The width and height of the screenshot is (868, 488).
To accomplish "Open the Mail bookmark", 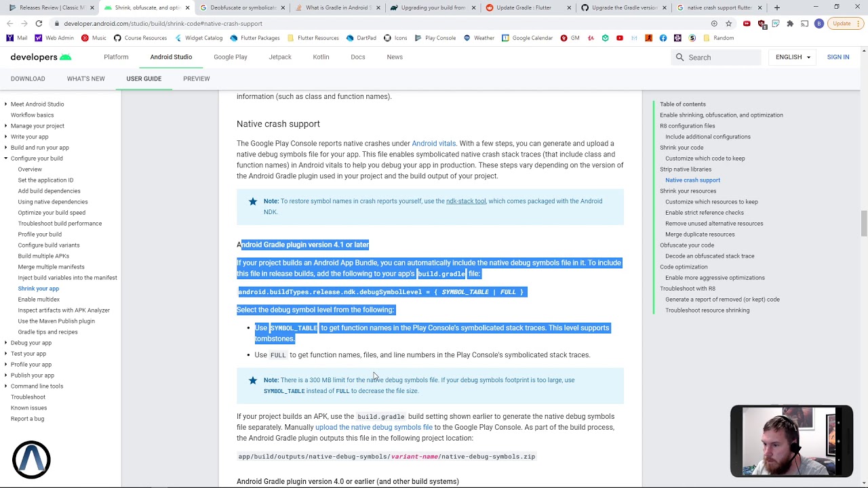I will pos(17,38).
